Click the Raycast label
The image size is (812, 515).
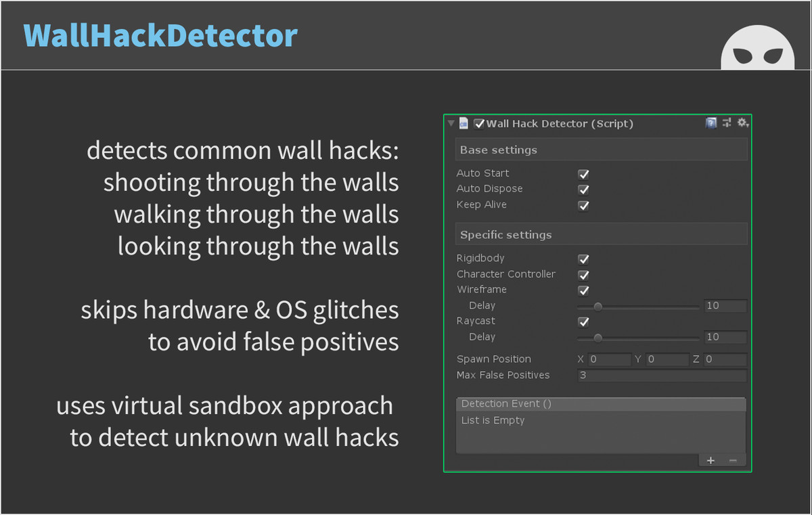(x=476, y=321)
